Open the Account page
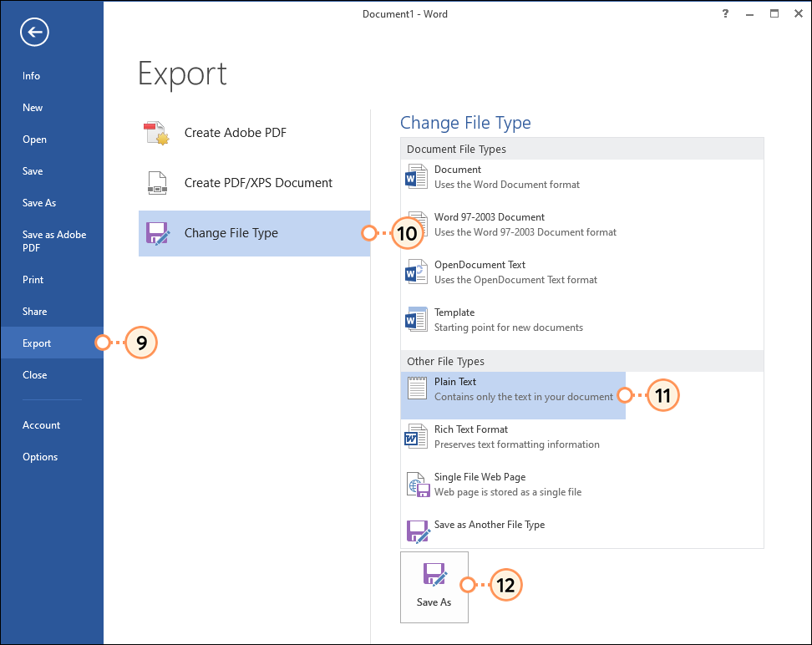 pyautogui.click(x=52, y=424)
